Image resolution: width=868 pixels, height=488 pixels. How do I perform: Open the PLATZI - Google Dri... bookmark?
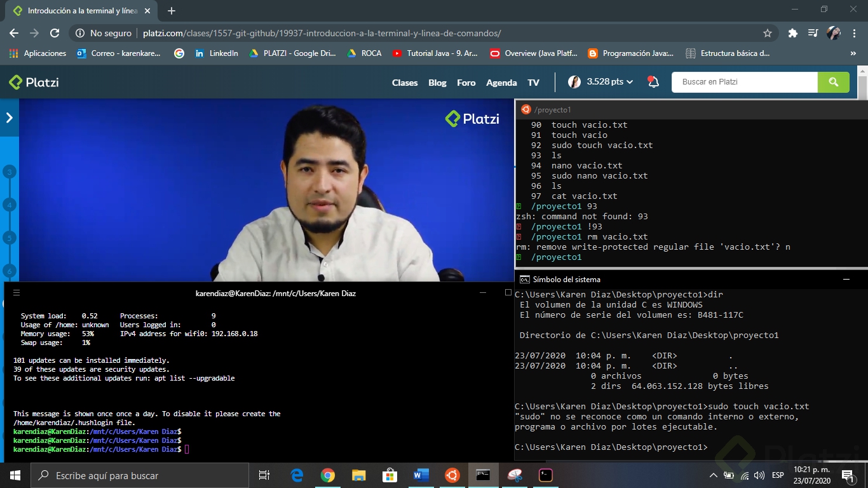click(292, 53)
